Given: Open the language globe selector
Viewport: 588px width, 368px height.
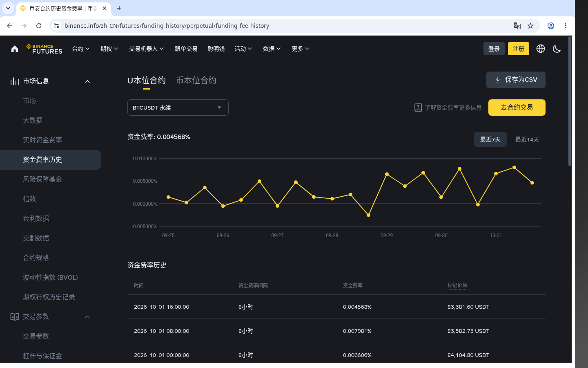Looking at the screenshot, I should [x=541, y=49].
